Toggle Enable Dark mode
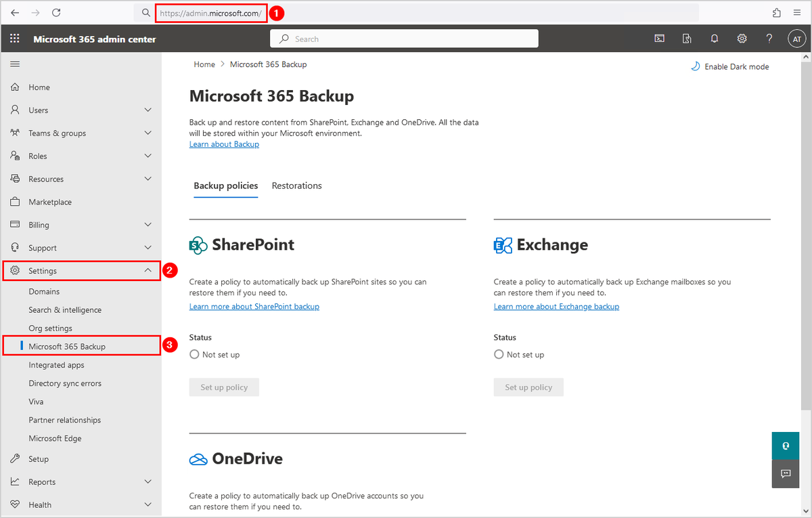 (729, 66)
